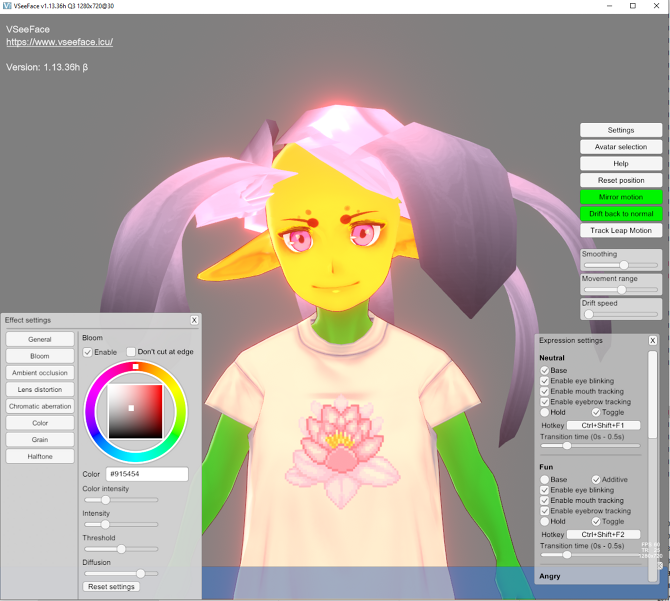The image size is (670, 601).
Task: Click the Neutral hotkey Ctrl+Shift+F1 field
Action: [x=603, y=425]
